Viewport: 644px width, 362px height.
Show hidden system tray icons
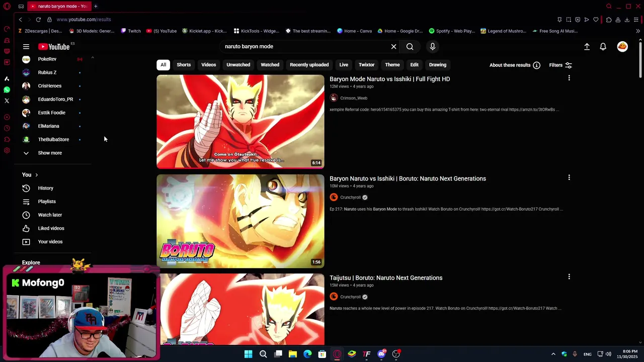tap(553, 354)
